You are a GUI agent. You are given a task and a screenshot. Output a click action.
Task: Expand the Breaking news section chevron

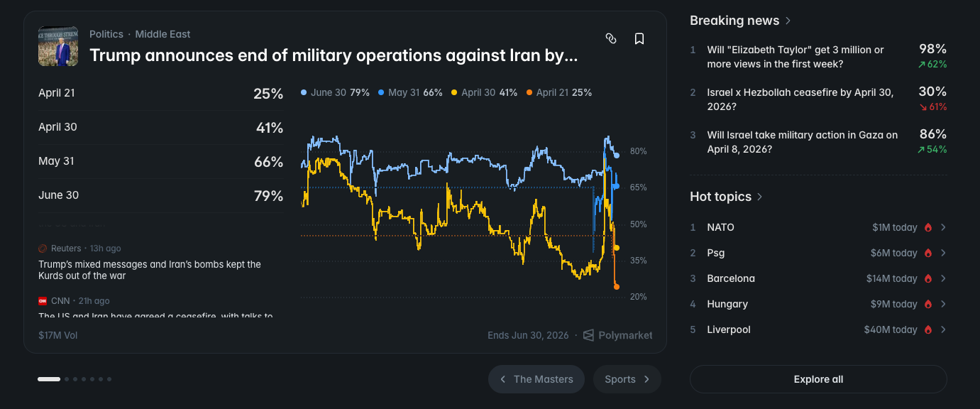pos(788,21)
